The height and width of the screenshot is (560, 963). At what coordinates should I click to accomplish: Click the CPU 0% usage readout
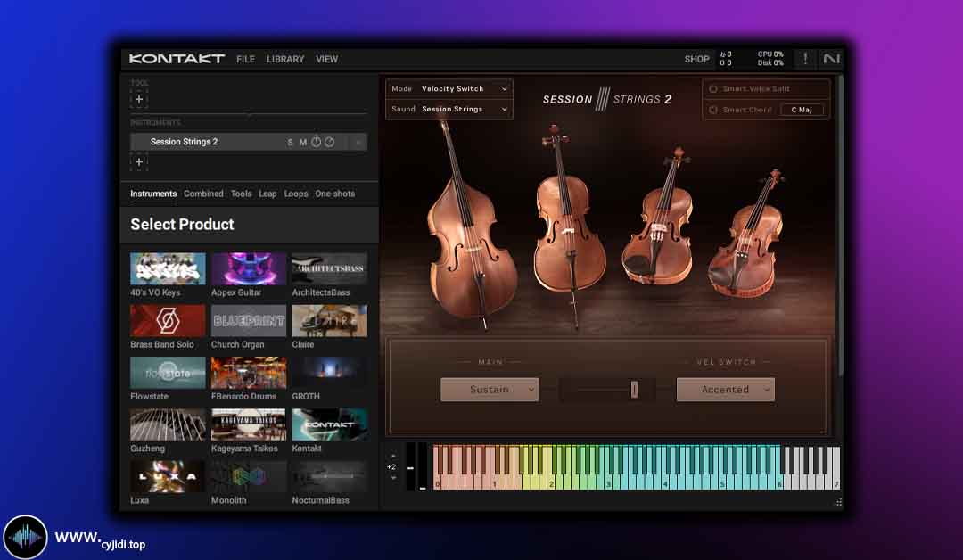click(770, 54)
